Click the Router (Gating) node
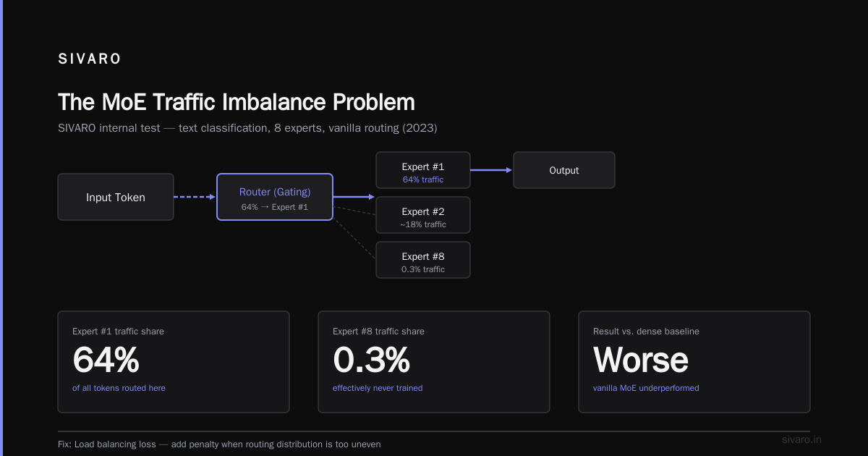The image size is (868, 456). pos(275,197)
